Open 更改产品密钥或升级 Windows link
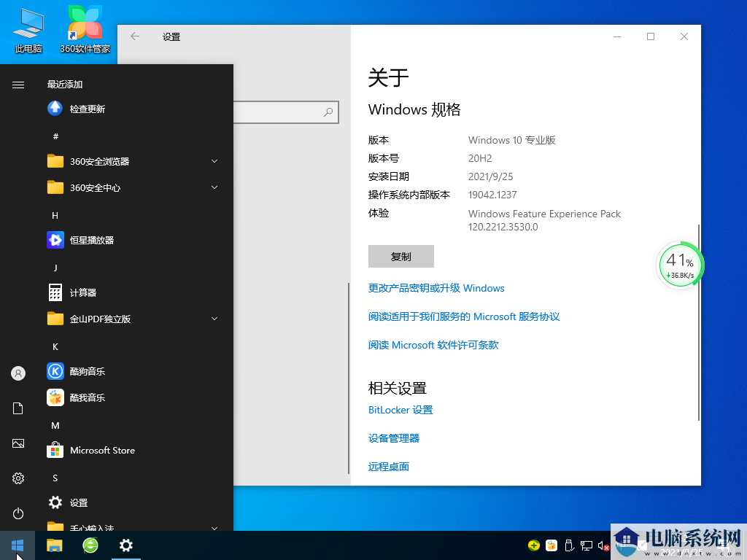Screen dimensions: 747x560 436,288
